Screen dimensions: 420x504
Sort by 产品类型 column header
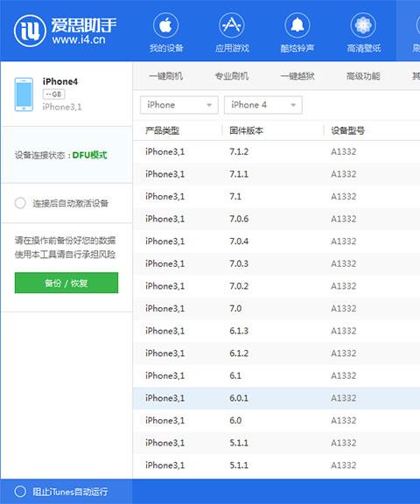[162, 130]
